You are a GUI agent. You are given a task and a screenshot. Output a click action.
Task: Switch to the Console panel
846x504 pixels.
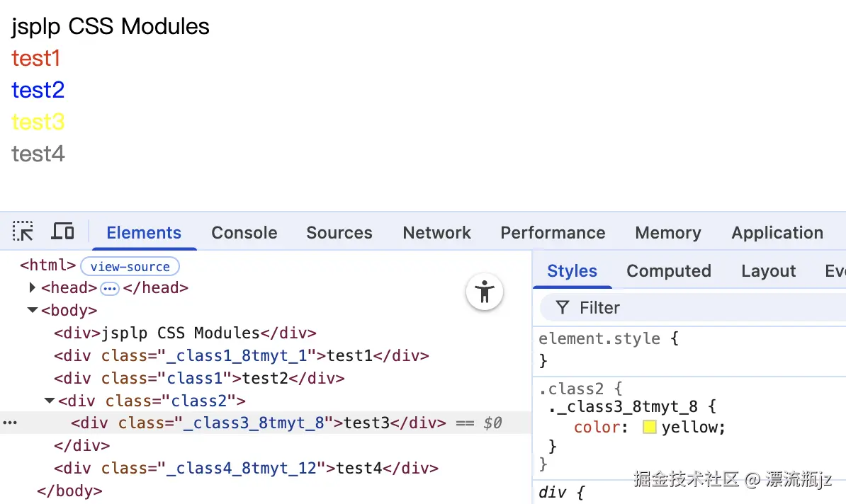coord(244,232)
